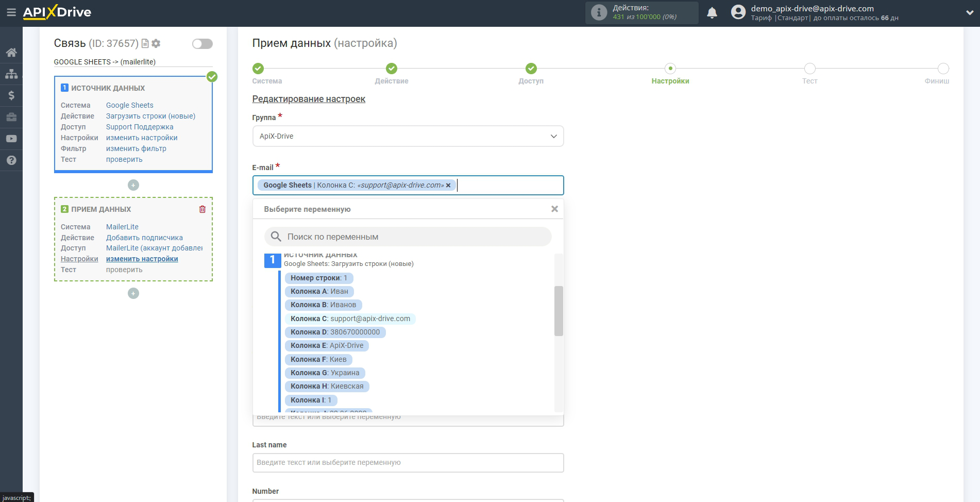Go to the Настройки step
This screenshot has height=502, width=980.
(x=670, y=69)
